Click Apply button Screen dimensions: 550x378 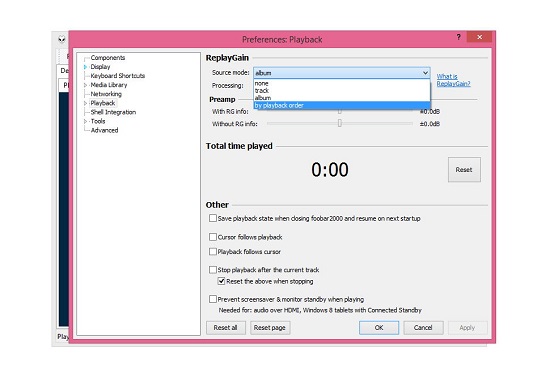467,328
